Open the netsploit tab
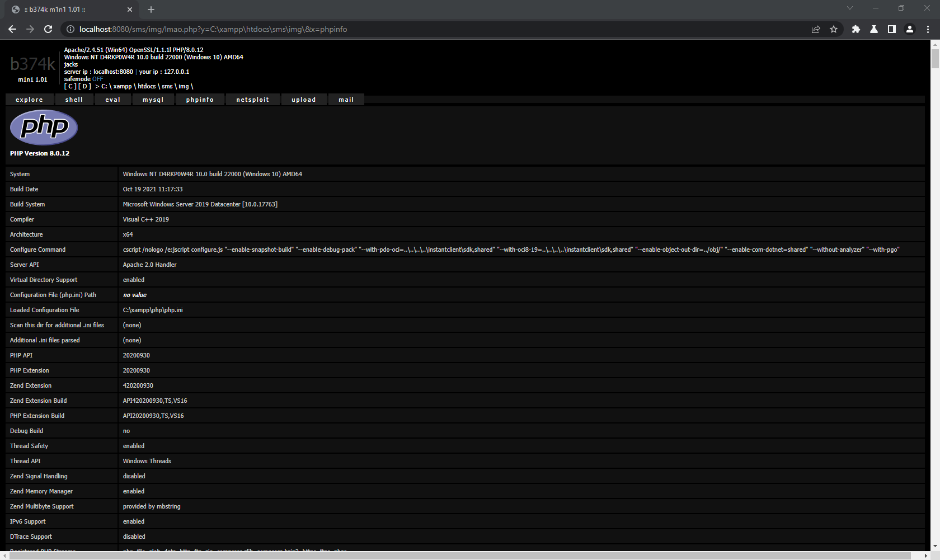This screenshot has height=560, width=940. 253,100
